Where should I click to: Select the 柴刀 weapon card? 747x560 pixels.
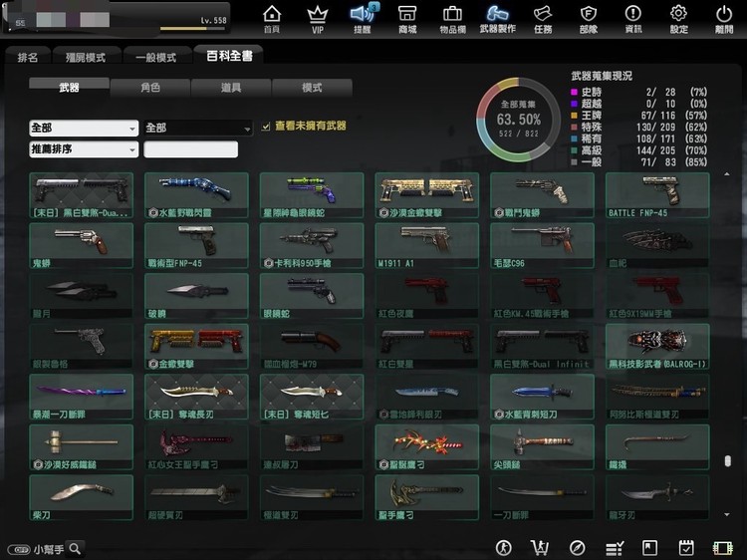tap(81, 497)
